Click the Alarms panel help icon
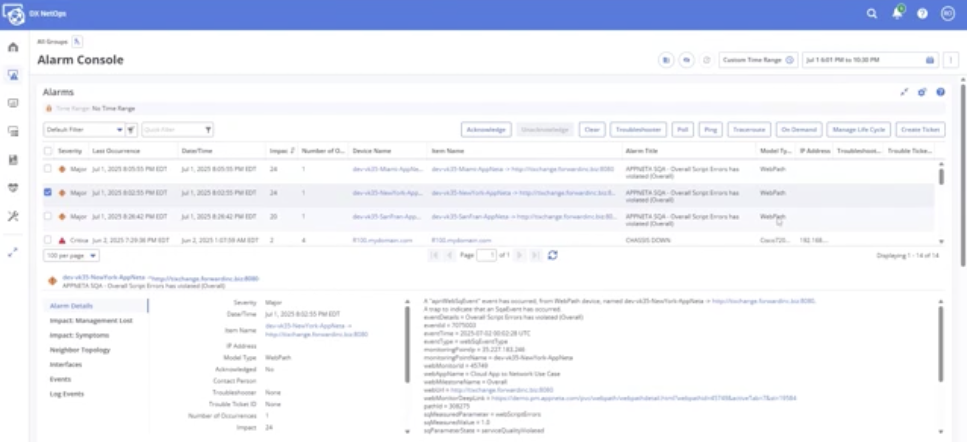Screen dimensions: 967x442 940,92
